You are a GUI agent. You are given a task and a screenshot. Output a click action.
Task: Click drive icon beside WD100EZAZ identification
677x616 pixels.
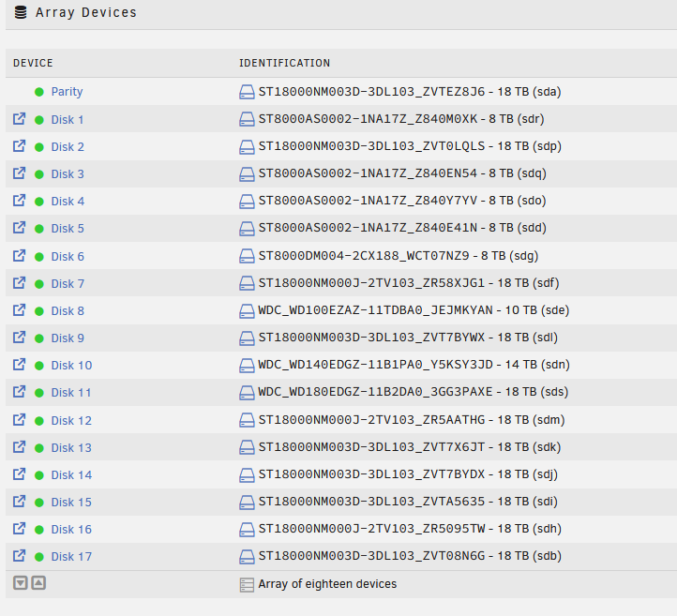click(x=247, y=310)
